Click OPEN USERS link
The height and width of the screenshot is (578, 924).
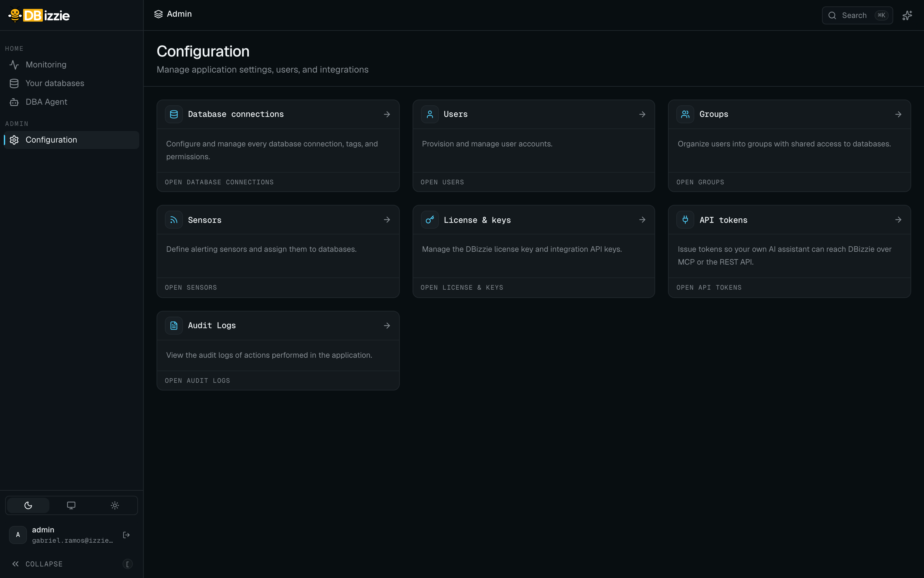442,182
